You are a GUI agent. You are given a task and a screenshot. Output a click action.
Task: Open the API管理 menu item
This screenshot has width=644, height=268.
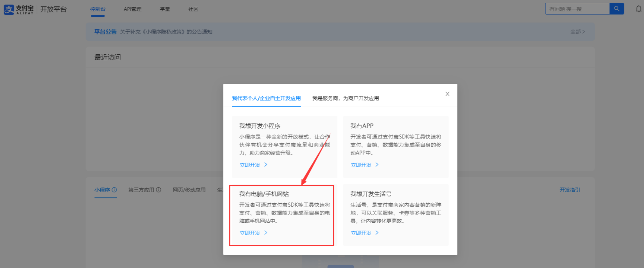pos(133,9)
